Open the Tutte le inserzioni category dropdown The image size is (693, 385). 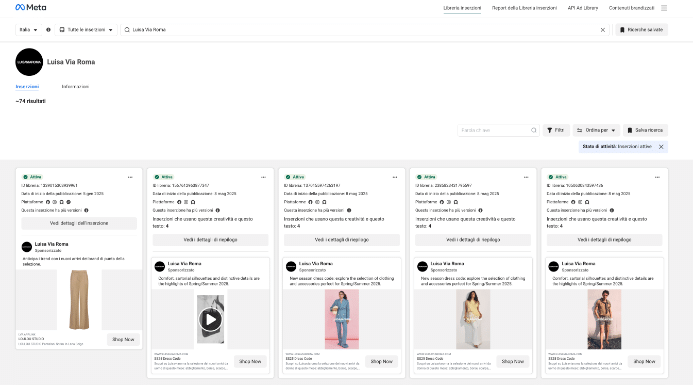[86, 30]
